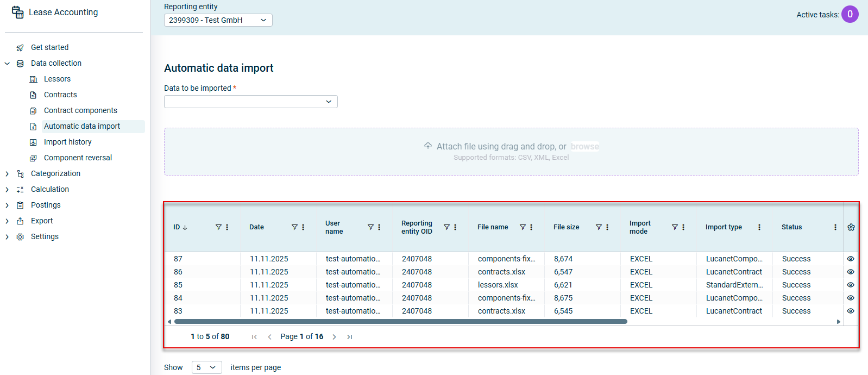Open filter for File name column
This screenshot has width=868, height=375.
[x=523, y=227]
